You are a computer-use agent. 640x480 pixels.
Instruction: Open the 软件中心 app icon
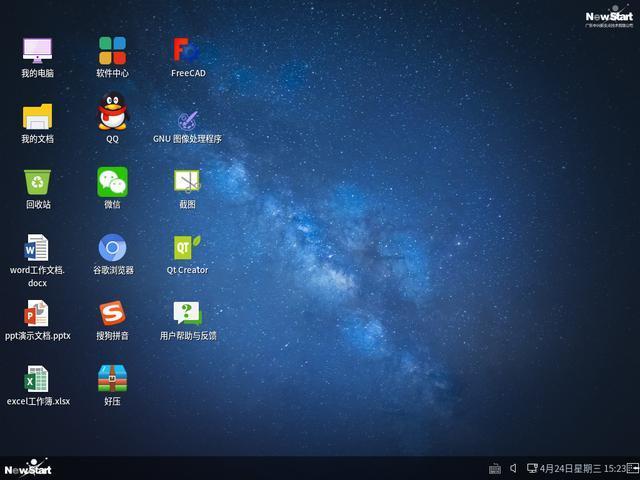112,51
